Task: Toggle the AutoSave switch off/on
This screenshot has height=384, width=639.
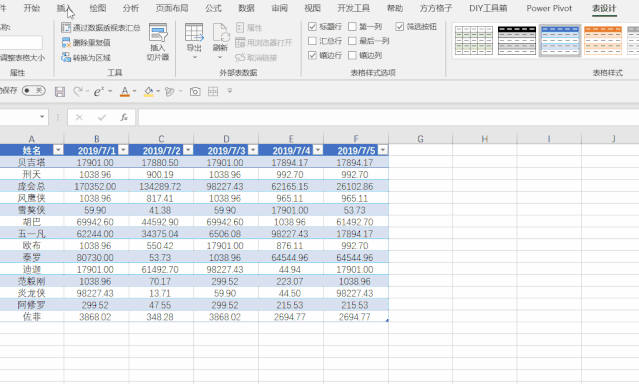Action: [33, 90]
